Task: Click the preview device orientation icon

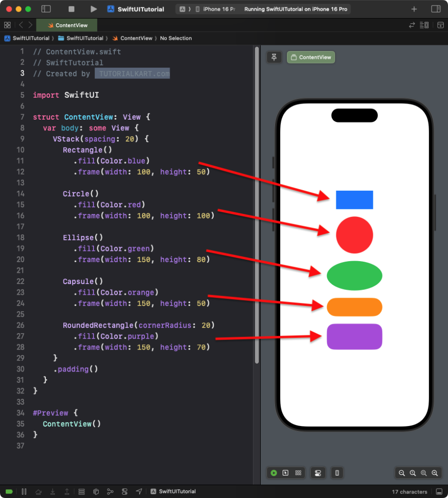Action: click(337, 473)
